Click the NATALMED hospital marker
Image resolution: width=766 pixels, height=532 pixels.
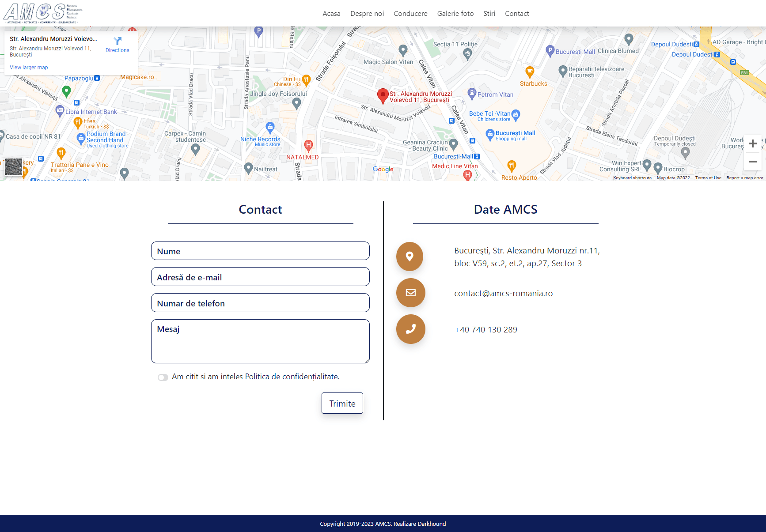[x=308, y=146]
